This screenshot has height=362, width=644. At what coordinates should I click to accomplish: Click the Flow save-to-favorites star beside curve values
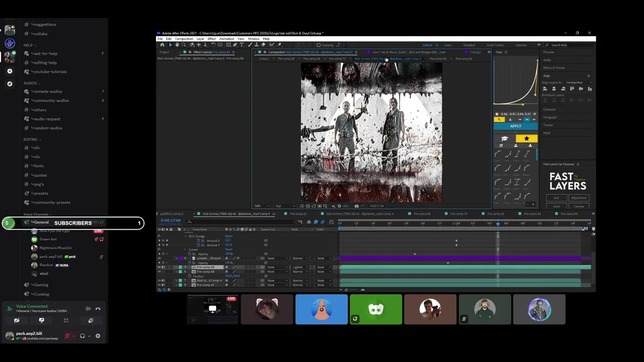[535, 114]
